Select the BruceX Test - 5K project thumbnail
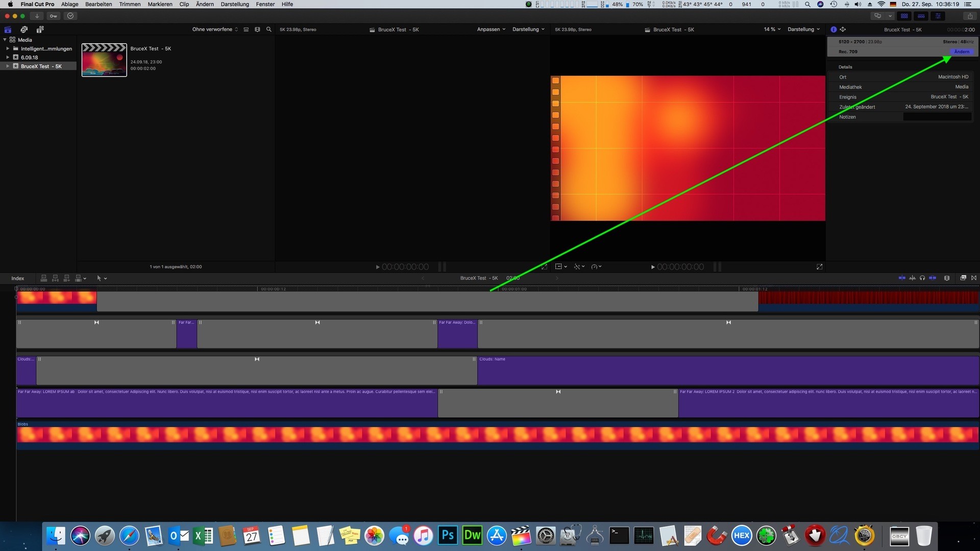 [x=104, y=60]
